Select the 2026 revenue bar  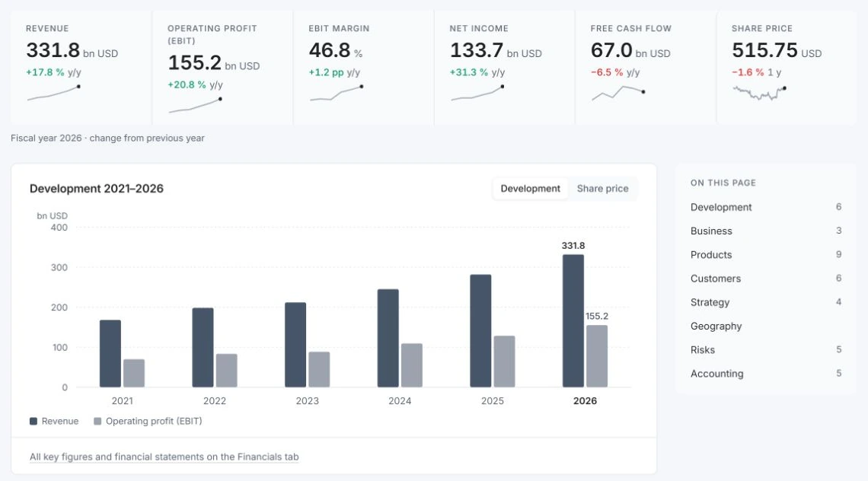point(573,321)
